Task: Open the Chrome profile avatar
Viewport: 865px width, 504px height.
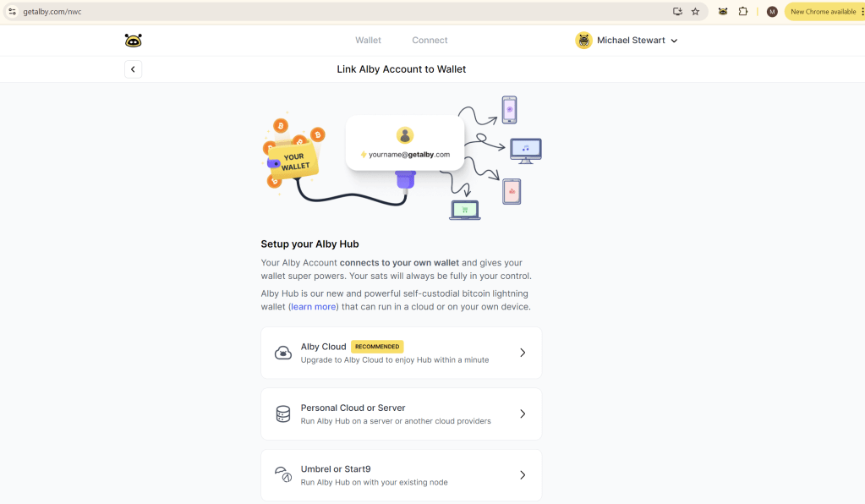Action: coord(771,12)
